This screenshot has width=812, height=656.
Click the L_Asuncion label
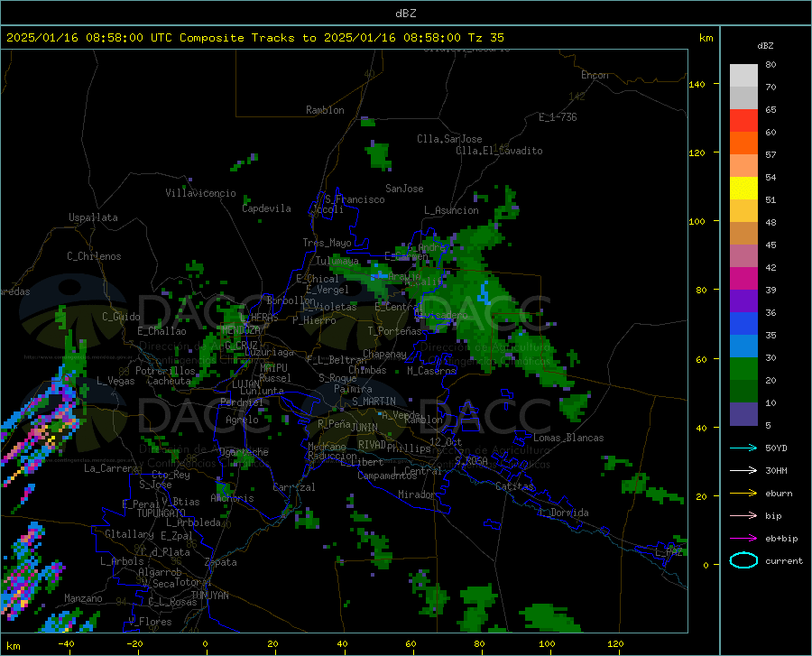452,210
